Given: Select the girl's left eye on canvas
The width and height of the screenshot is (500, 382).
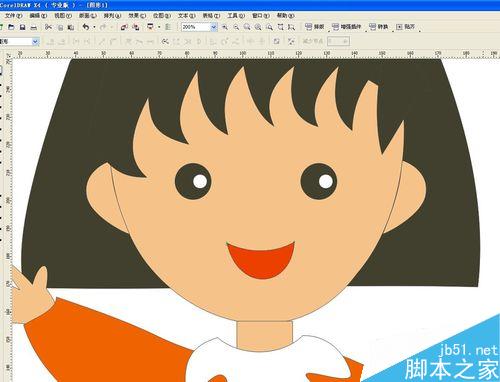Looking at the screenshot, I should click(193, 182).
